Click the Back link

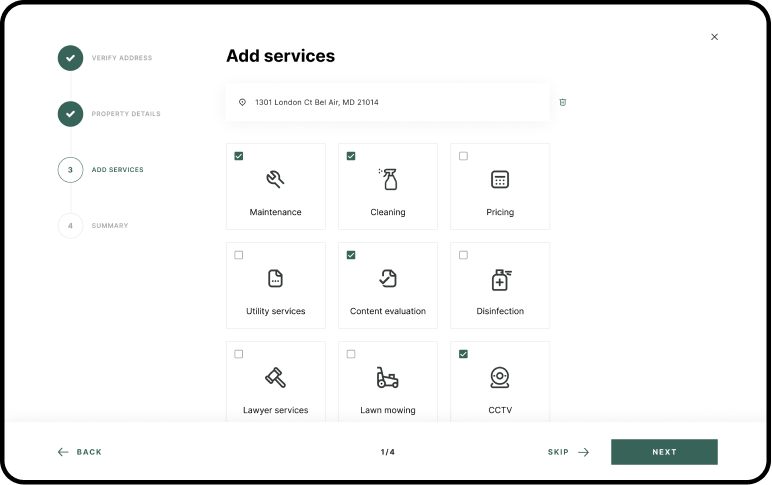pyautogui.click(x=89, y=452)
